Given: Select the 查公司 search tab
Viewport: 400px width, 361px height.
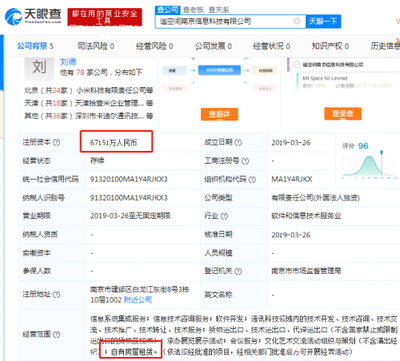Looking at the screenshot, I should pyautogui.click(x=168, y=10).
